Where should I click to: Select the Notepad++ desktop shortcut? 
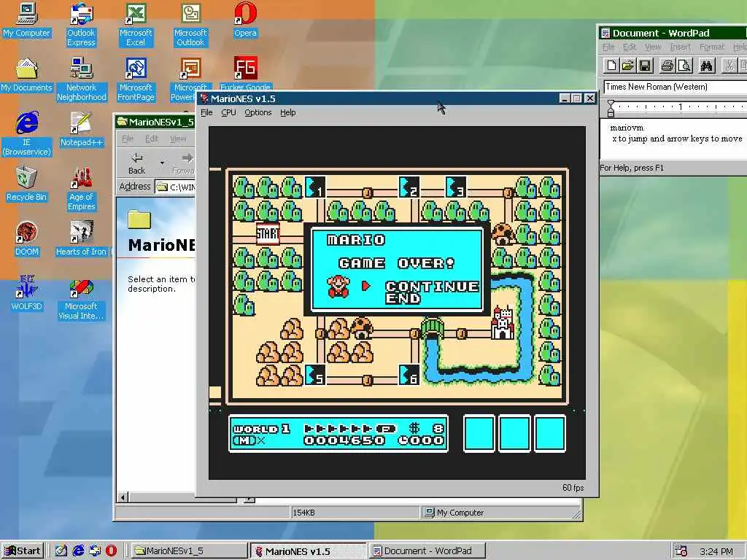click(x=81, y=129)
